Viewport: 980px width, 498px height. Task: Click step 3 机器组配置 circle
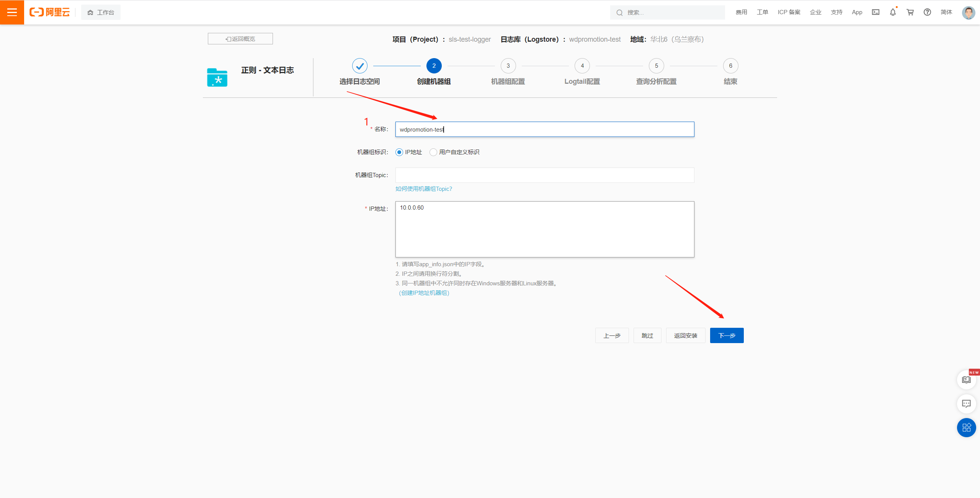coord(508,66)
